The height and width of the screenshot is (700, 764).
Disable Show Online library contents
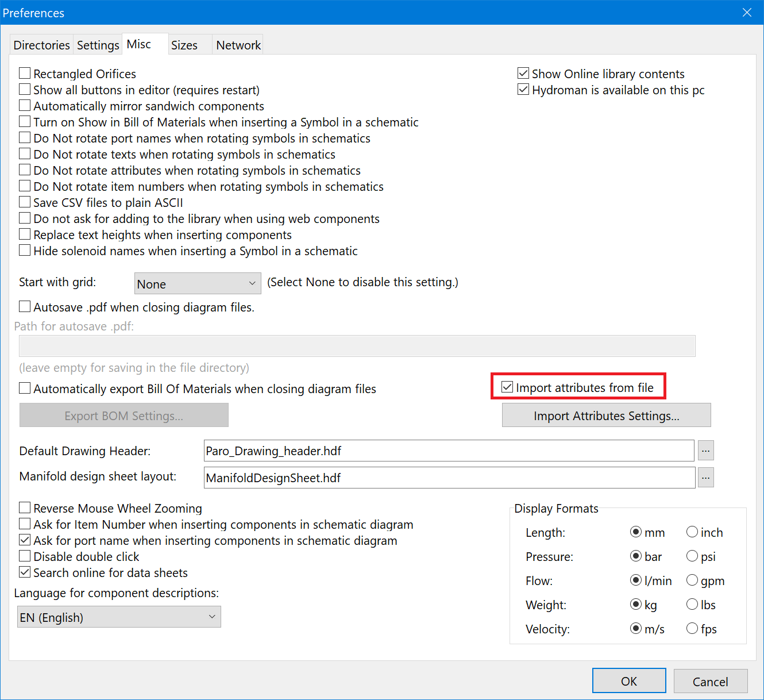coord(523,73)
